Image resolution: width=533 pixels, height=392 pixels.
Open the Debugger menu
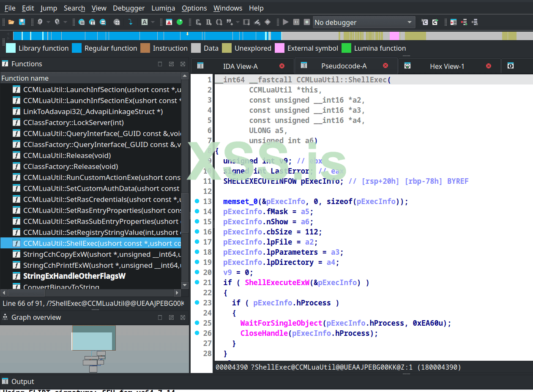click(128, 8)
